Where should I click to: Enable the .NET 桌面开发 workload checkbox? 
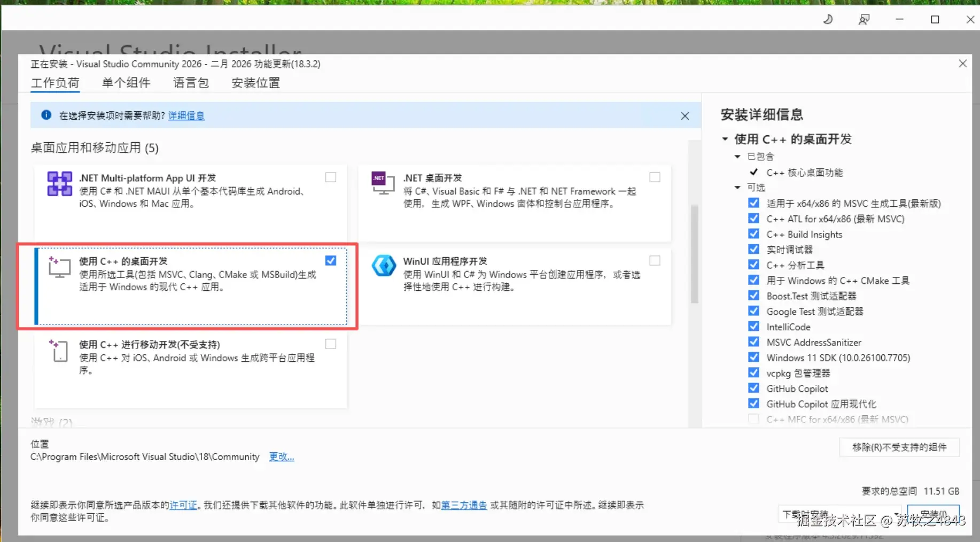click(655, 177)
